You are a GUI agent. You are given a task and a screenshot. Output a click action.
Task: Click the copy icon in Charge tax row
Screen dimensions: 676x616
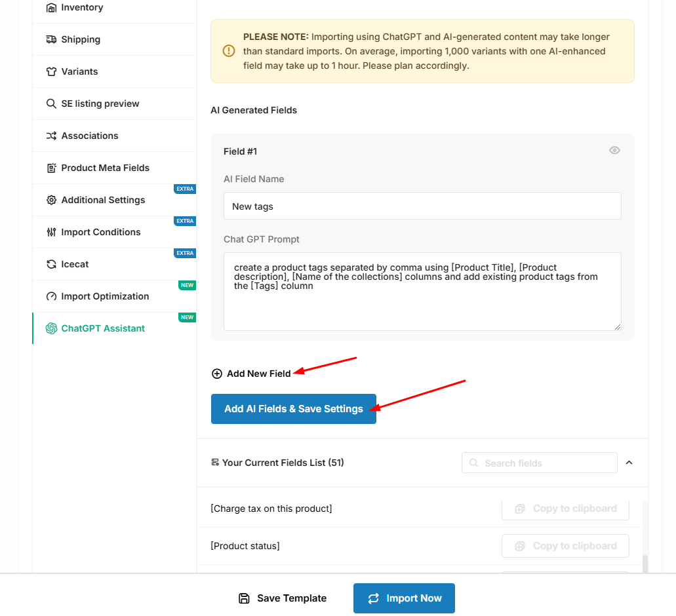[520, 509]
